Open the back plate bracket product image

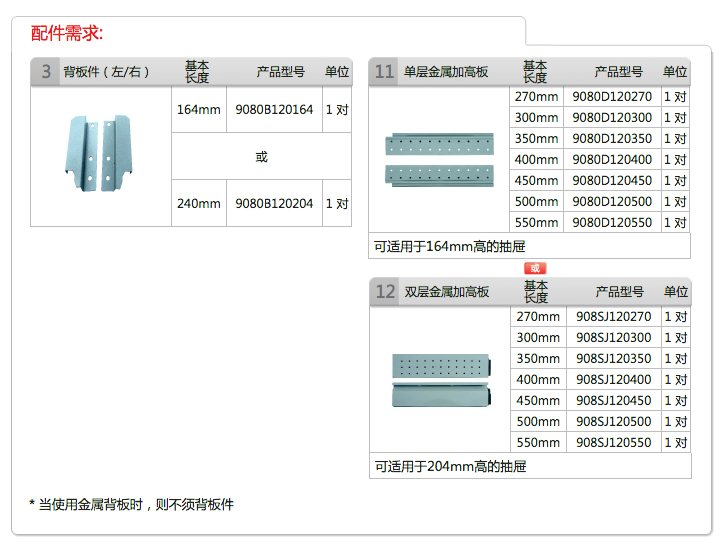100,153
